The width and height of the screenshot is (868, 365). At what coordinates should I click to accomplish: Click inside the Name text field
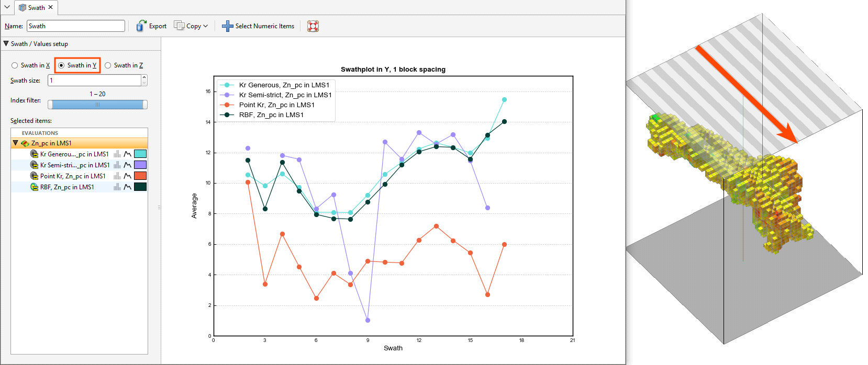75,26
